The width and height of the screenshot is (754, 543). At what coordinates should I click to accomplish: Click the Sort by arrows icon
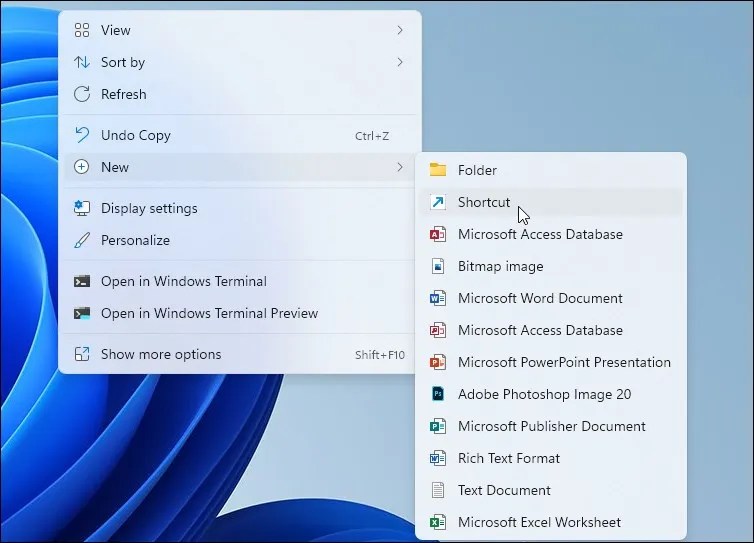tap(82, 62)
